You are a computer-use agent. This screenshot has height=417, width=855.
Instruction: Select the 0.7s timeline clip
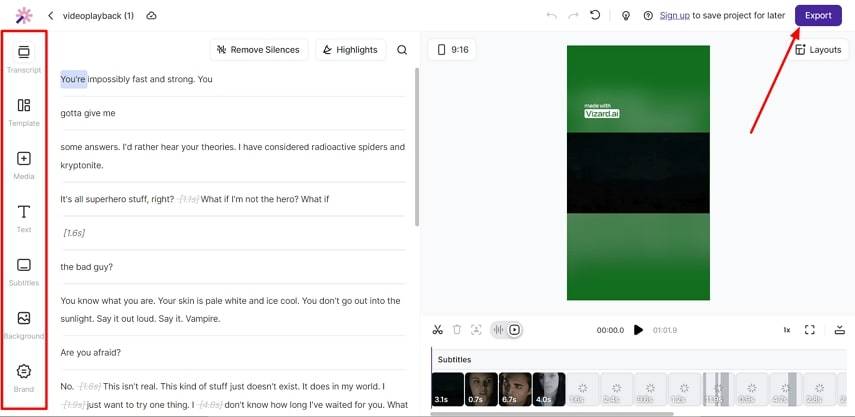point(481,389)
